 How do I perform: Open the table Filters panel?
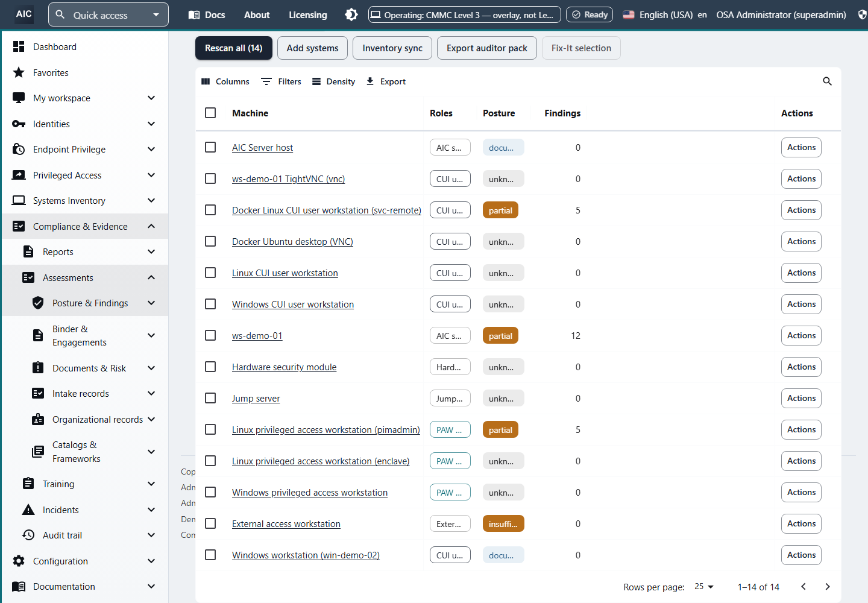tap(281, 81)
